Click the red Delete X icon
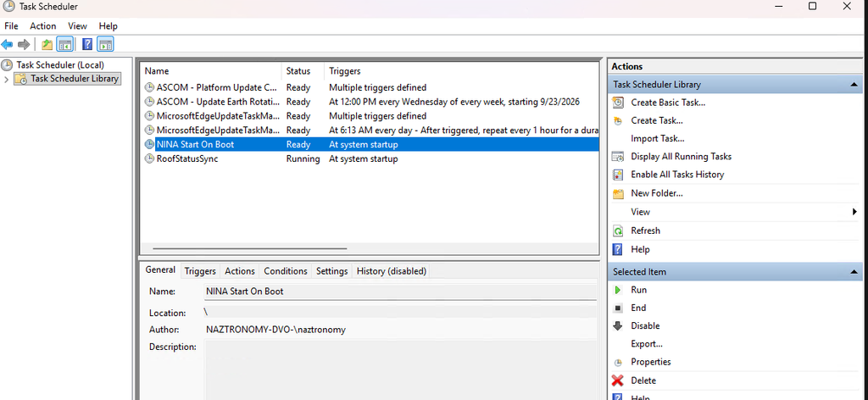 click(x=618, y=381)
